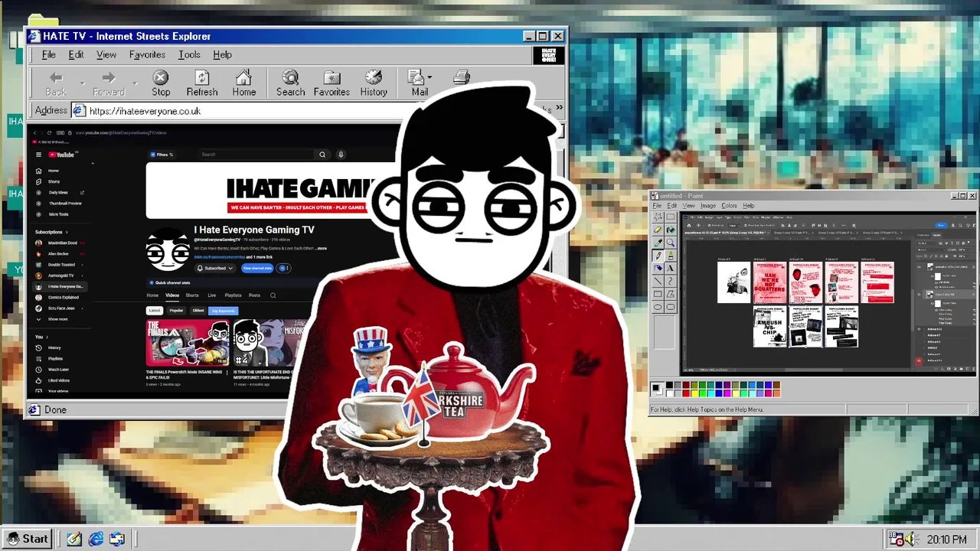Click the Print icon in browser toolbar
Image resolution: width=980 pixels, height=551 pixels.
(x=462, y=77)
